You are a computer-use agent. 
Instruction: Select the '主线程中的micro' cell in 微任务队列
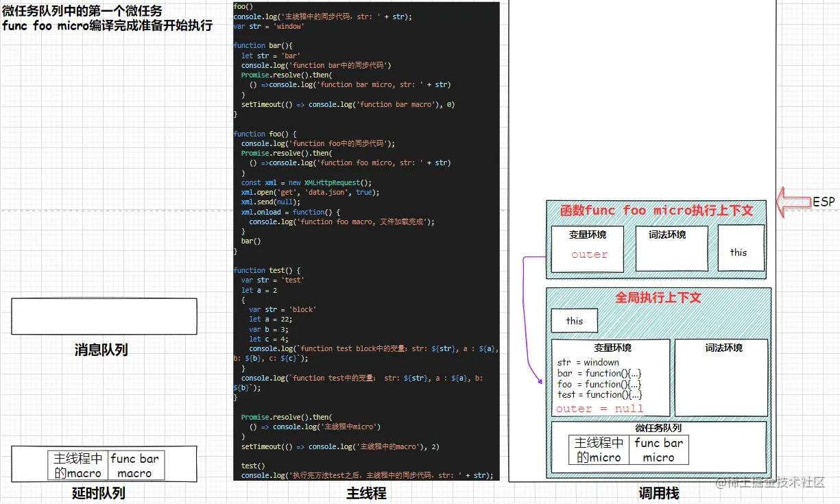pos(599,450)
